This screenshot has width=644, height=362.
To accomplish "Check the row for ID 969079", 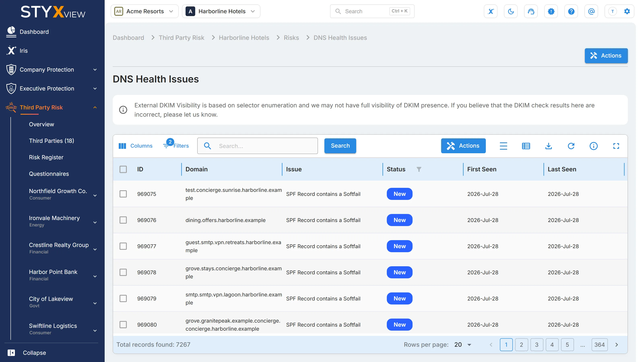I will [123, 298].
